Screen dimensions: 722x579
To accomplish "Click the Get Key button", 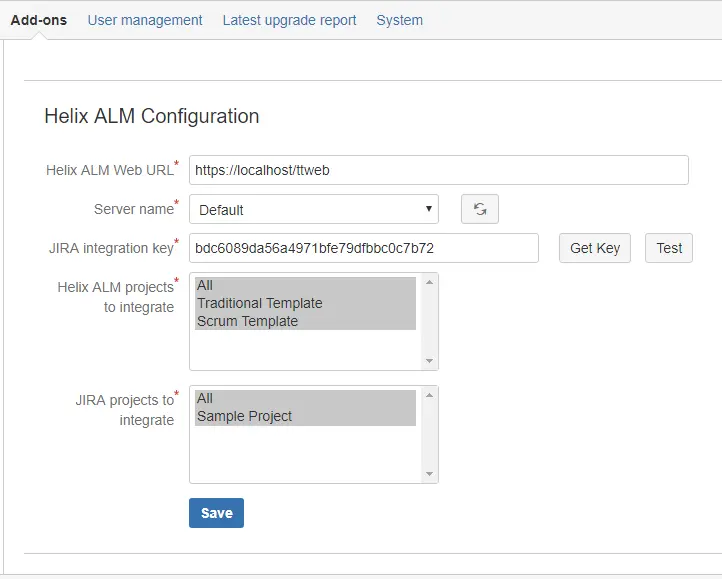I will (595, 248).
